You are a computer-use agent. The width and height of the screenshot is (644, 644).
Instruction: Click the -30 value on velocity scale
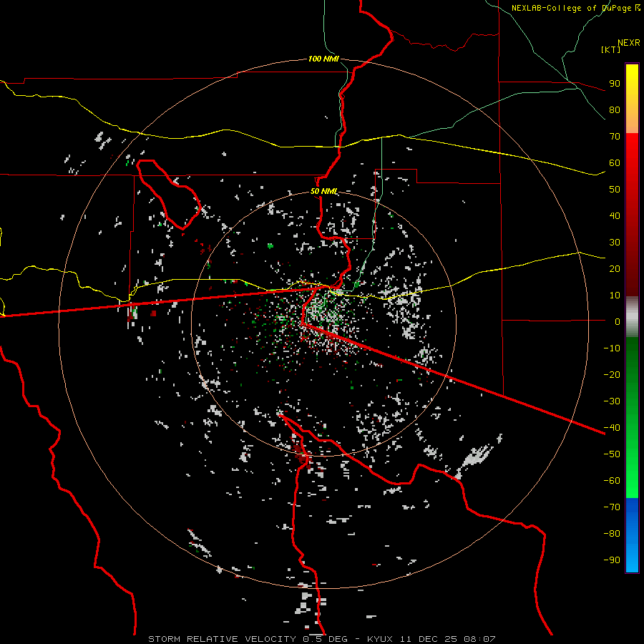pos(612,401)
